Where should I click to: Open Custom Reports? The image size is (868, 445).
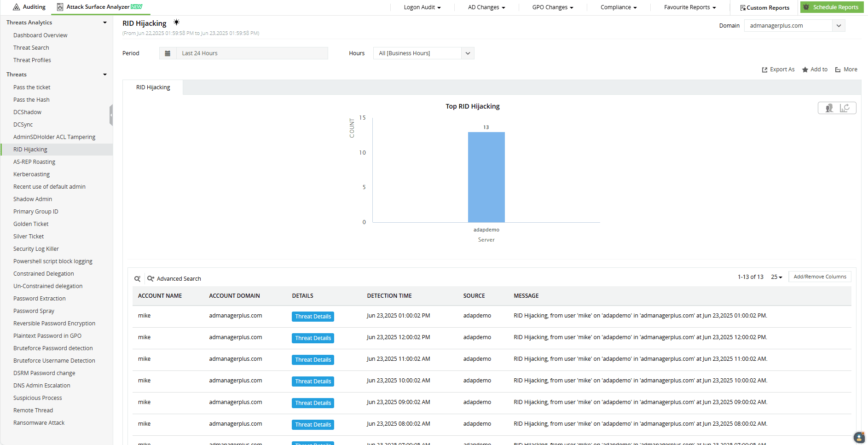[764, 8]
